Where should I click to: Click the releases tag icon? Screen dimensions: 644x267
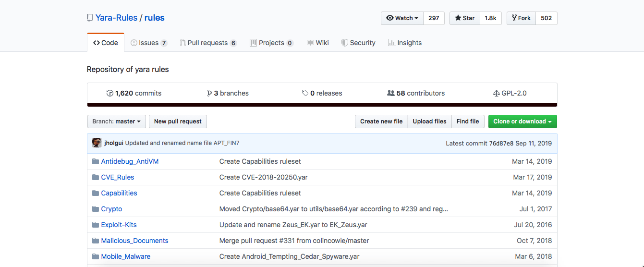tap(305, 93)
